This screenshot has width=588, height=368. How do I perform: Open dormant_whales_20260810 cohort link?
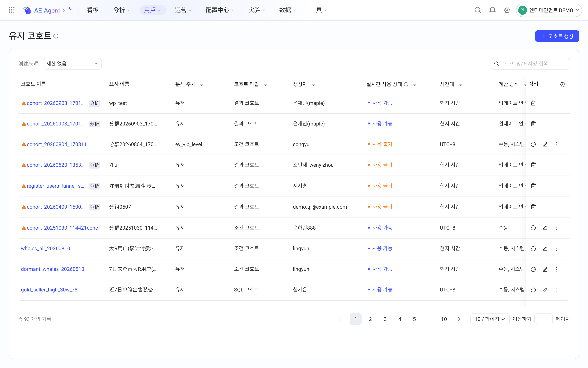[x=53, y=269]
